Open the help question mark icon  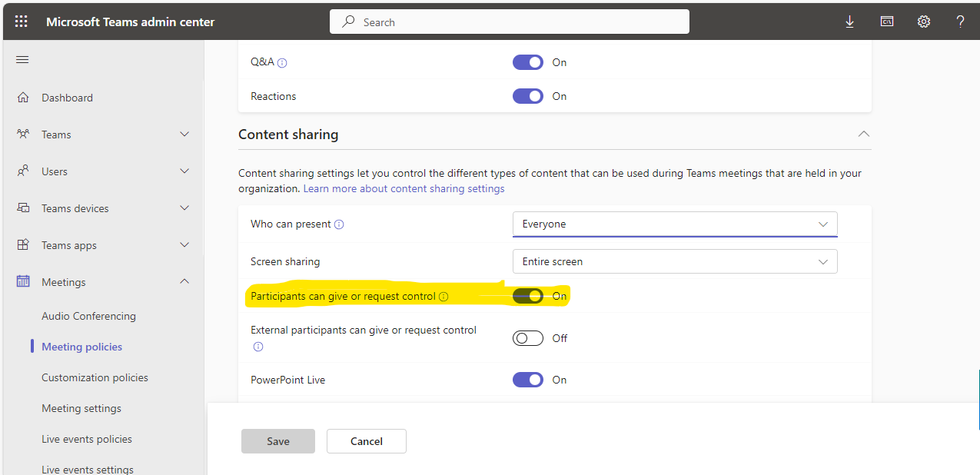961,22
